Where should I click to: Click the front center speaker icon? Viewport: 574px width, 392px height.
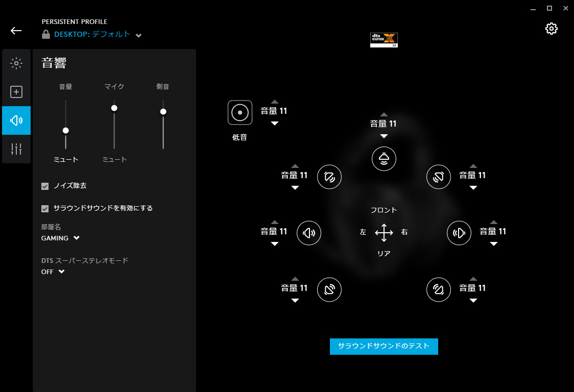pyautogui.click(x=384, y=159)
